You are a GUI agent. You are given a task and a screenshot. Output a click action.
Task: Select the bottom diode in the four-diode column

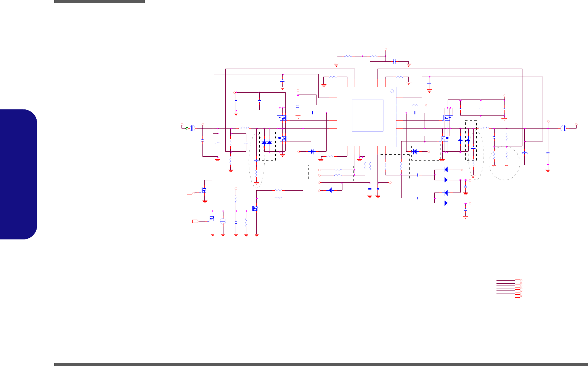click(446, 203)
